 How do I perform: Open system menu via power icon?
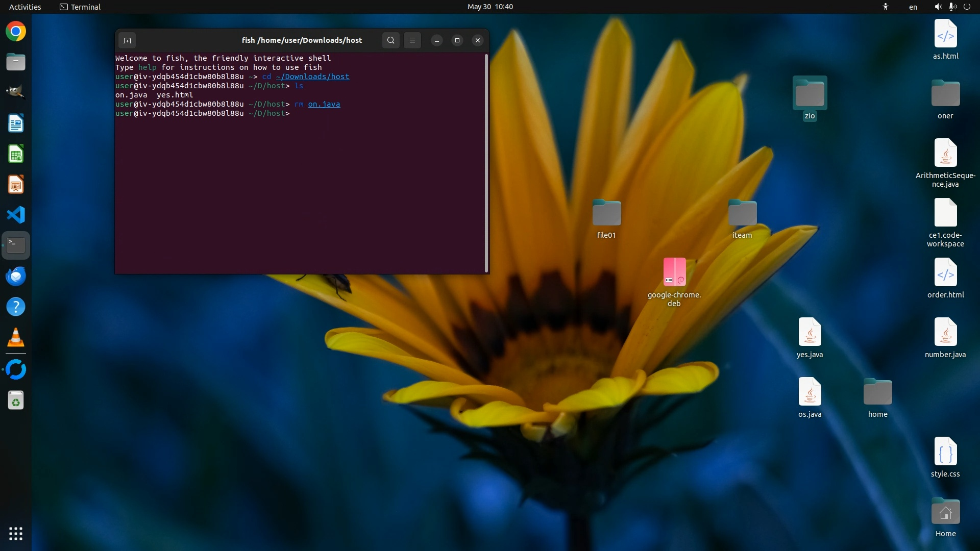tap(967, 7)
